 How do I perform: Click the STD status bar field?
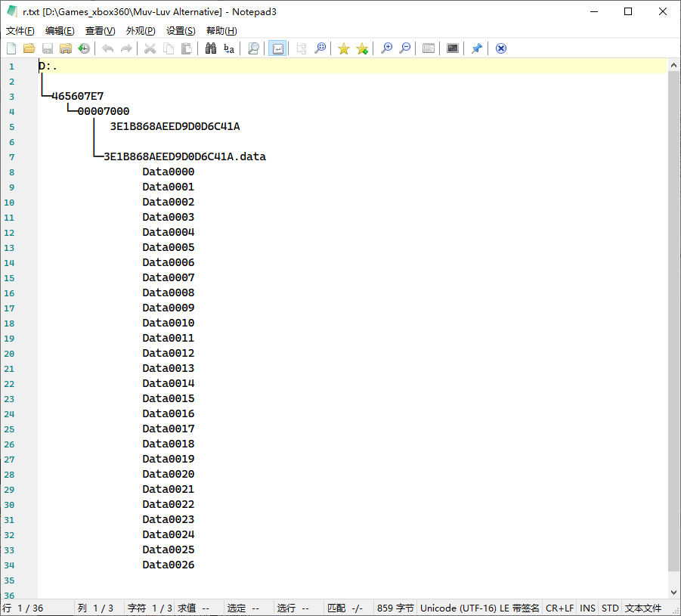pos(610,608)
